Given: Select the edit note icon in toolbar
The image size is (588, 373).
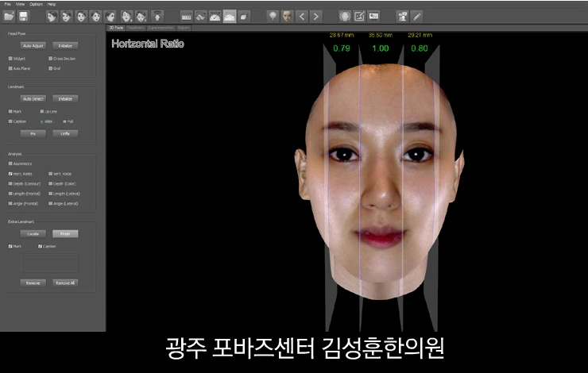Looking at the screenshot, I should [x=359, y=17].
